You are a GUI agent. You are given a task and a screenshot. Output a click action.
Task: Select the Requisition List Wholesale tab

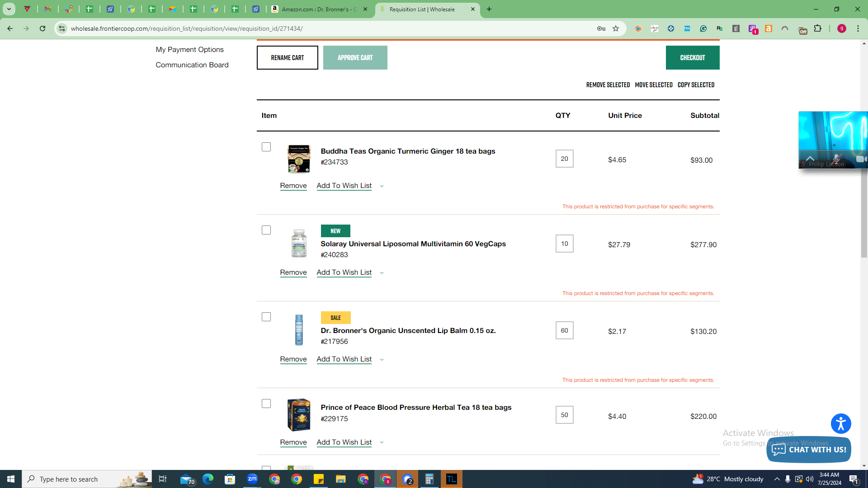427,9
